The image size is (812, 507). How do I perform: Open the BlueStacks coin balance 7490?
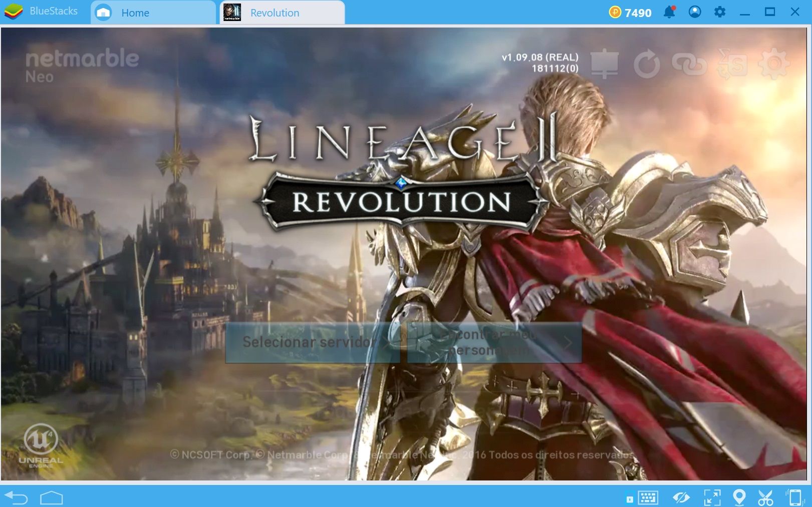(630, 13)
